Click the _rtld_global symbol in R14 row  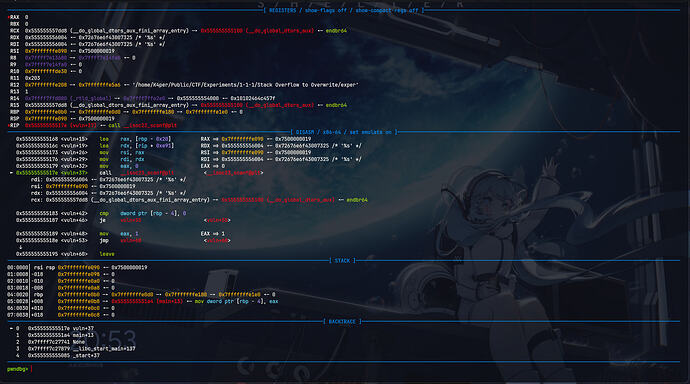pyautogui.click(x=92, y=99)
